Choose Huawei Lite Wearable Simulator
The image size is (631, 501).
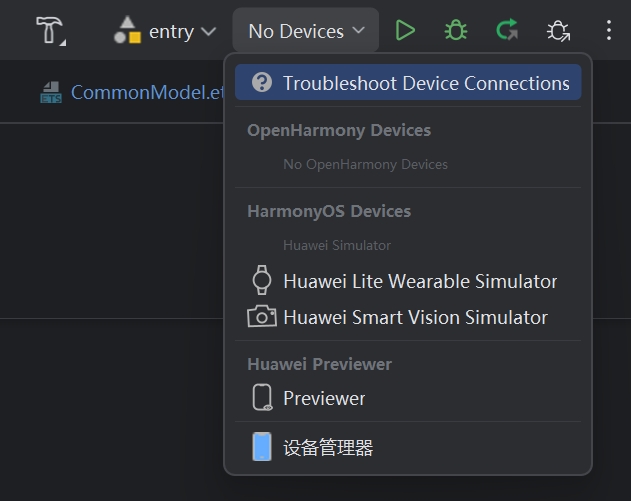click(x=419, y=281)
